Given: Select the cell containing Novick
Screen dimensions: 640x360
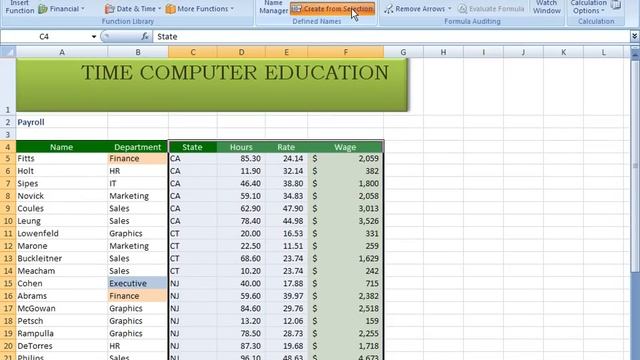Looking at the screenshot, I should pyautogui.click(x=62, y=196).
